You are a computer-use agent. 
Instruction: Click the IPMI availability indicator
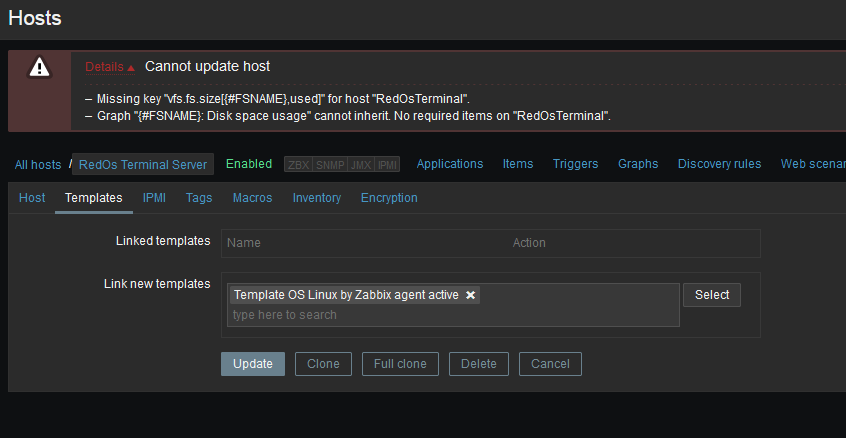(387, 165)
